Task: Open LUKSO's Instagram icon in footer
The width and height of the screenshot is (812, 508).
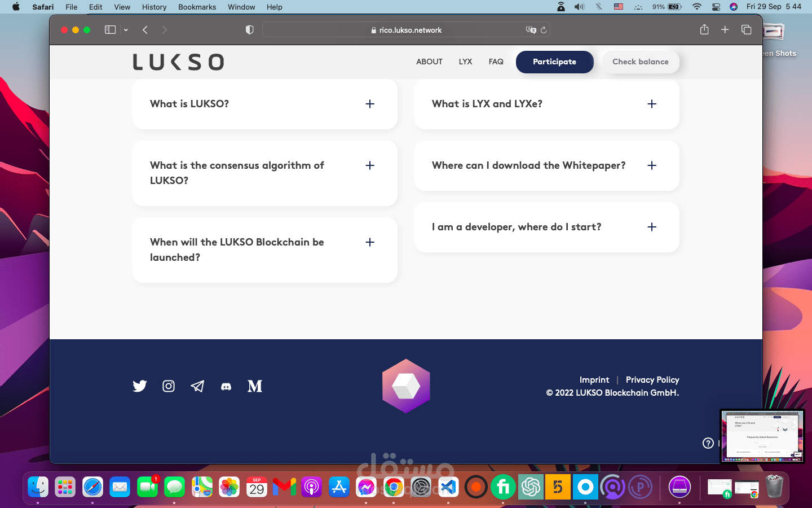Action: tap(169, 386)
